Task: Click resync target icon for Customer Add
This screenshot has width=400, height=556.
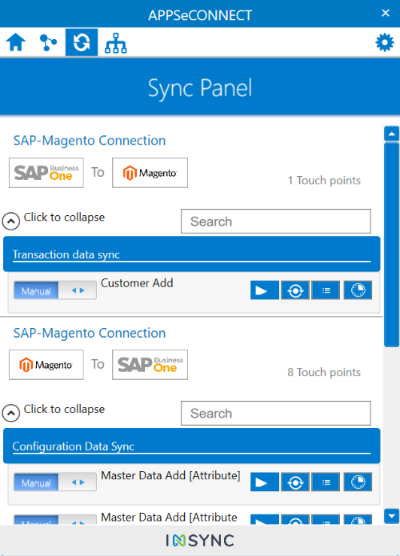Action: 295,290
